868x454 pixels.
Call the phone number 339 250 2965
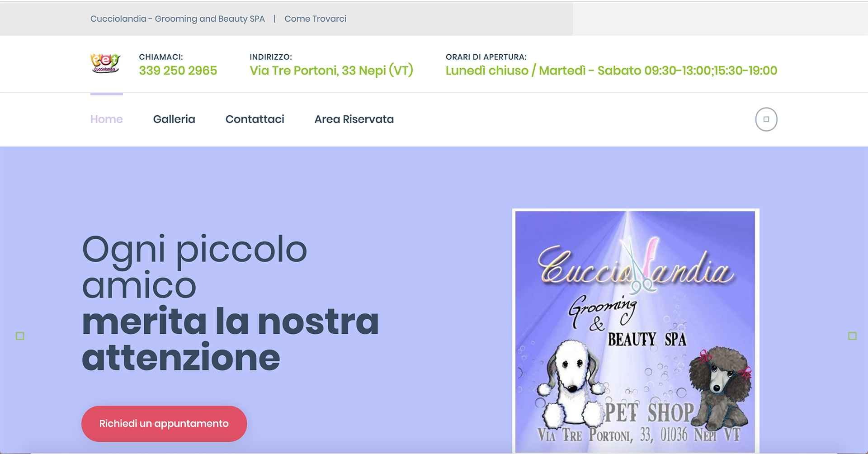click(178, 71)
